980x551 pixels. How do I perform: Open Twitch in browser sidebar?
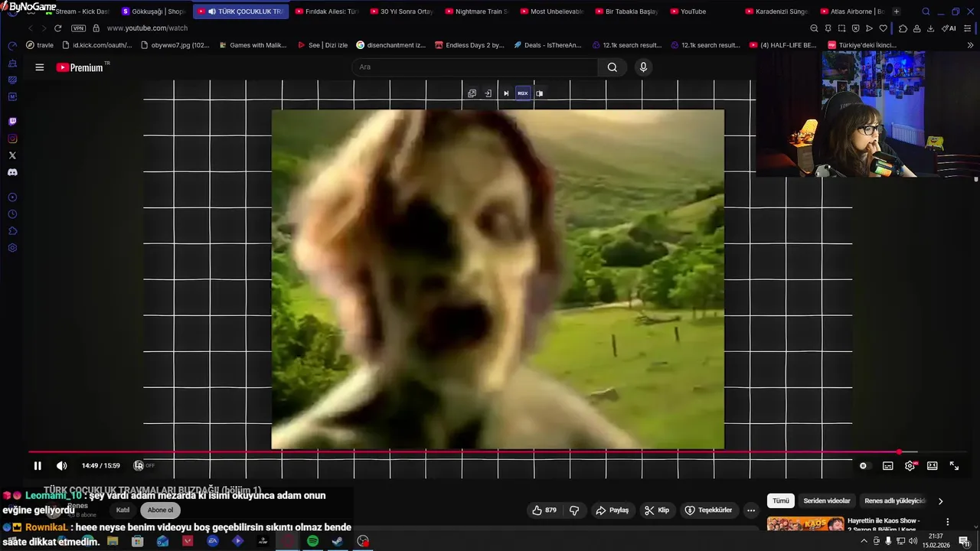(x=12, y=122)
